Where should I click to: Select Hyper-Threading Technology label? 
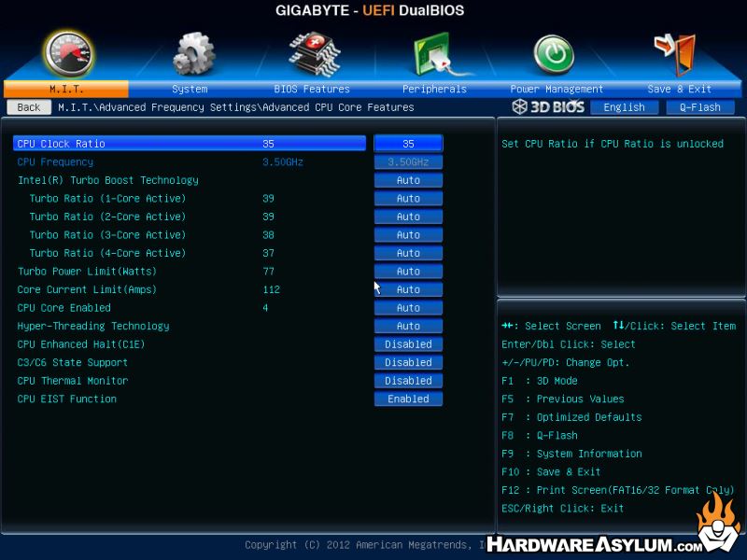point(93,326)
